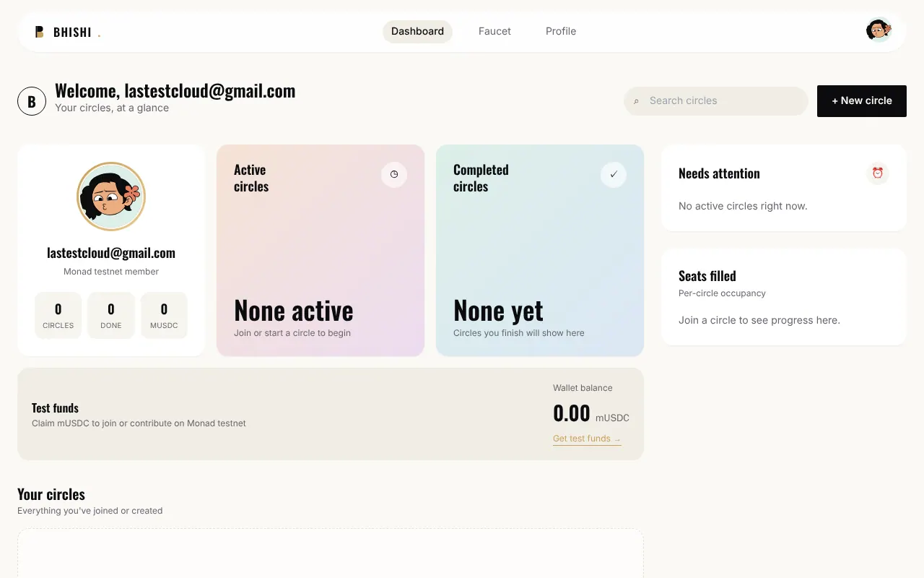This screenshot has height=578, width=924.
Task: Click 'Per-circle occupancy' subtitle
Action: pos(722,293)
